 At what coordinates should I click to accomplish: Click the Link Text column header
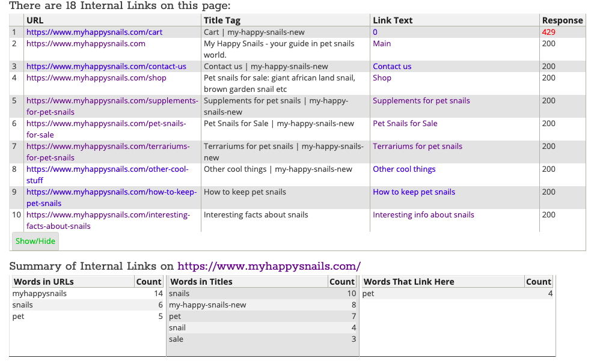(x=455, y=20)
